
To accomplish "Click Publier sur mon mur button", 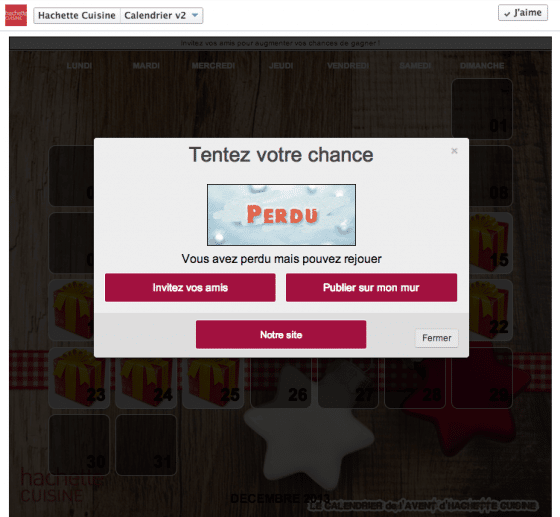I will coord(371,287).
